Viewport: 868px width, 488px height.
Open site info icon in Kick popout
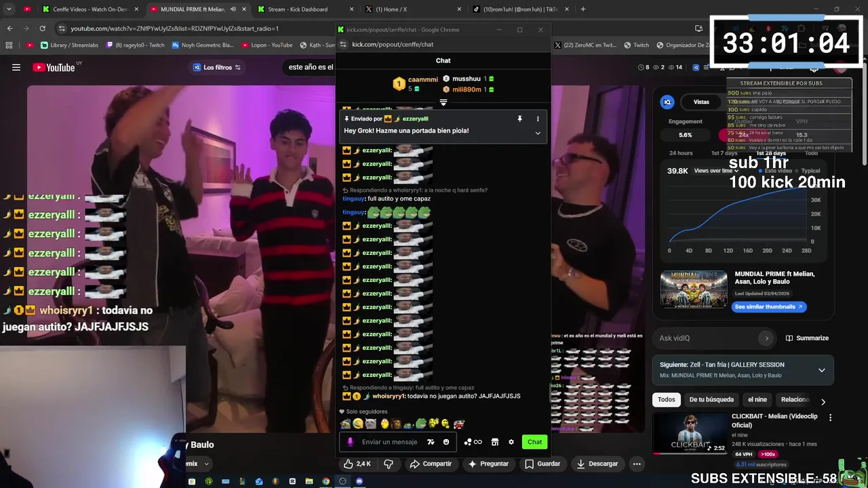click(343, 44)
